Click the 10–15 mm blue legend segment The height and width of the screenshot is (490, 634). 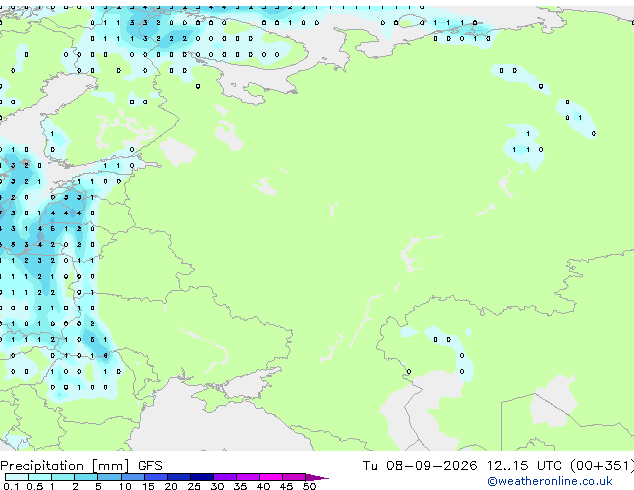(x=133, y=477)
